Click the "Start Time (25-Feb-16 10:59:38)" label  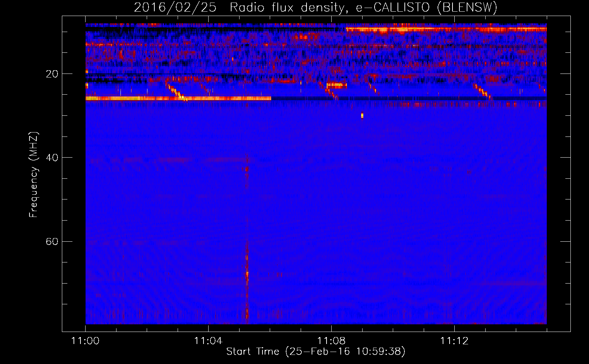coord(316,352)
